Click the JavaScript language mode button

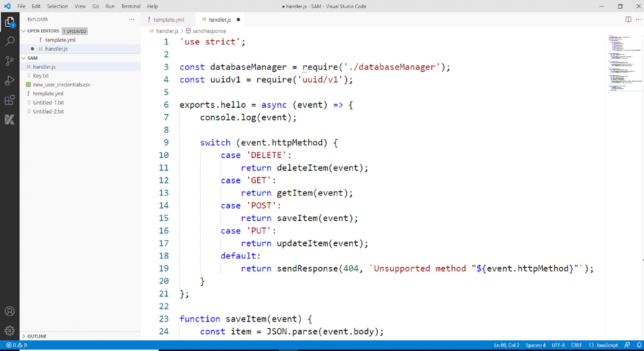tap(607, 345)
